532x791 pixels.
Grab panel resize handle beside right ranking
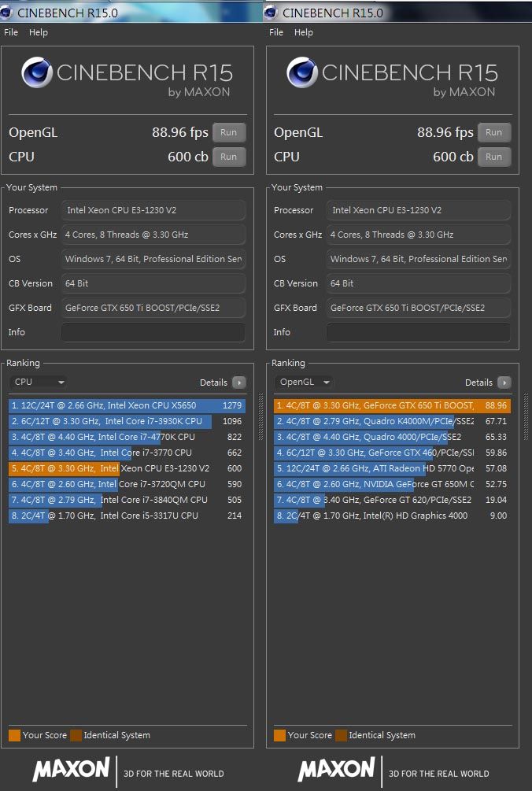526,416
